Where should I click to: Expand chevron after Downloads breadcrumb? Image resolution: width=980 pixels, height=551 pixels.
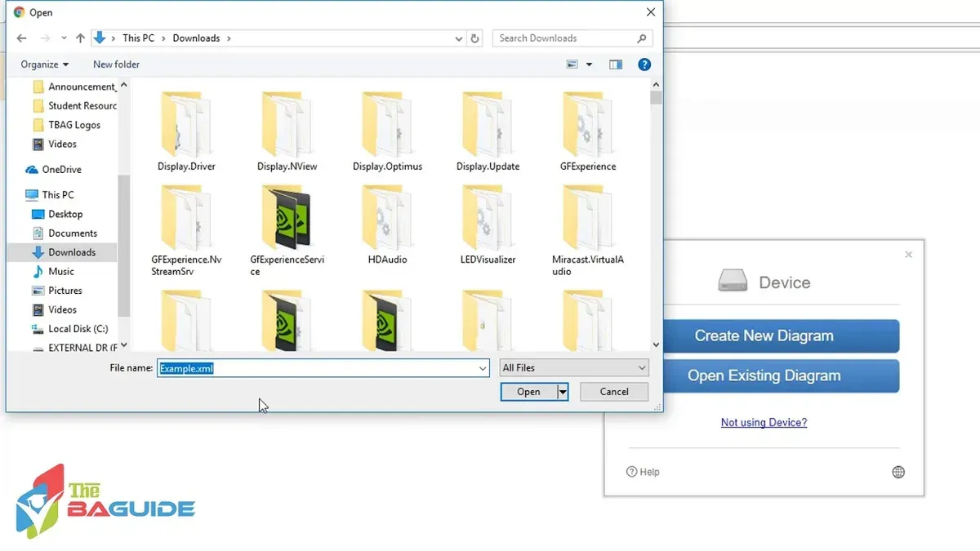click(229, 38)
